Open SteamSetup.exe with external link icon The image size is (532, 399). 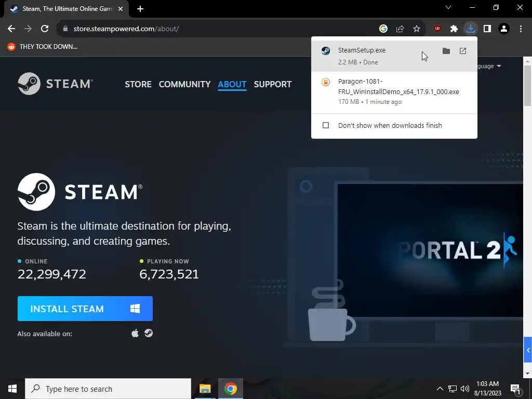(463, 51)
